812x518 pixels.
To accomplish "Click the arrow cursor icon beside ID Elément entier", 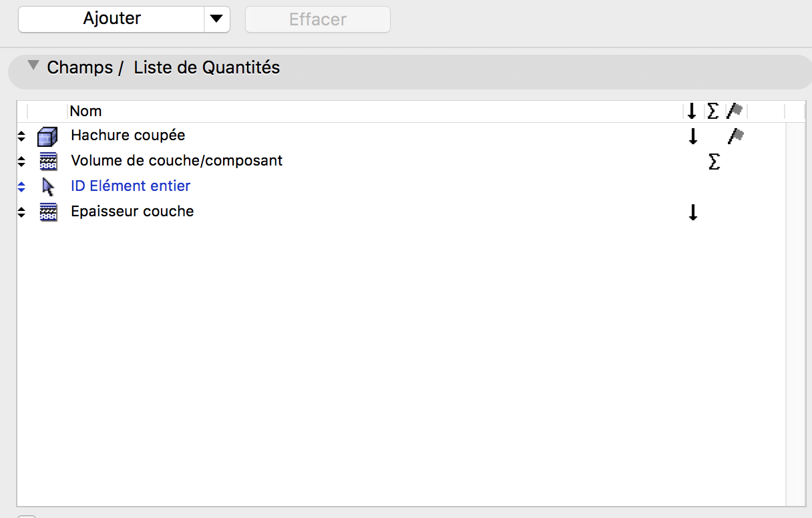I will [47, 187].
